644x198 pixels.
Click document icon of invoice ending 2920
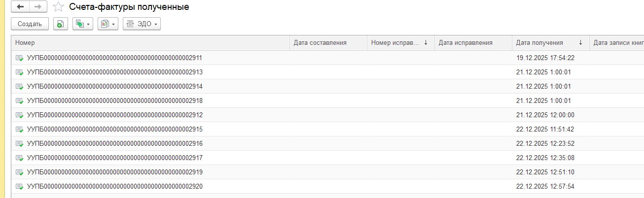pyautogui.click(x=20, y=187)
